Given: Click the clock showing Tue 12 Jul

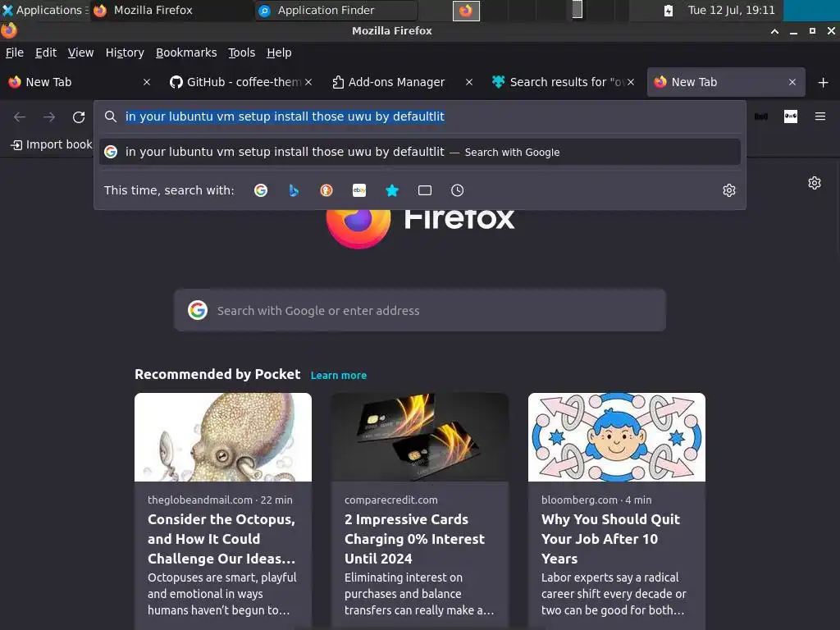Looking at the screenshot, I should tap(731, 10).
